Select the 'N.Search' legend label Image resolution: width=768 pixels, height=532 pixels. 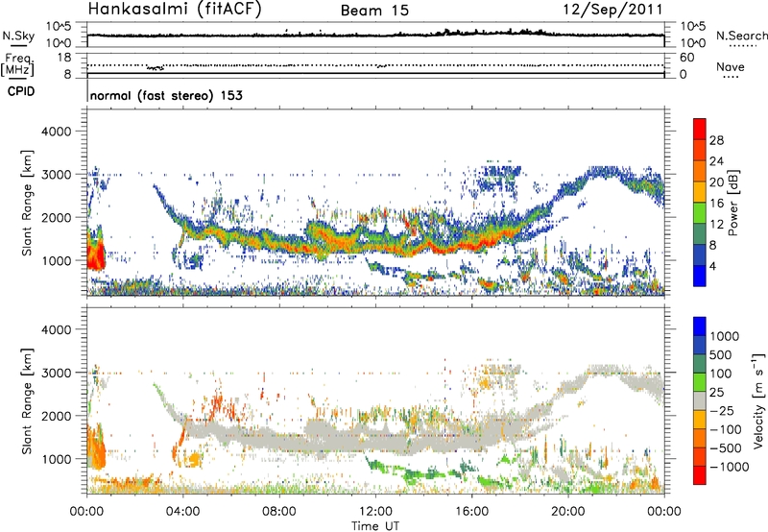(x=742, y=36)
